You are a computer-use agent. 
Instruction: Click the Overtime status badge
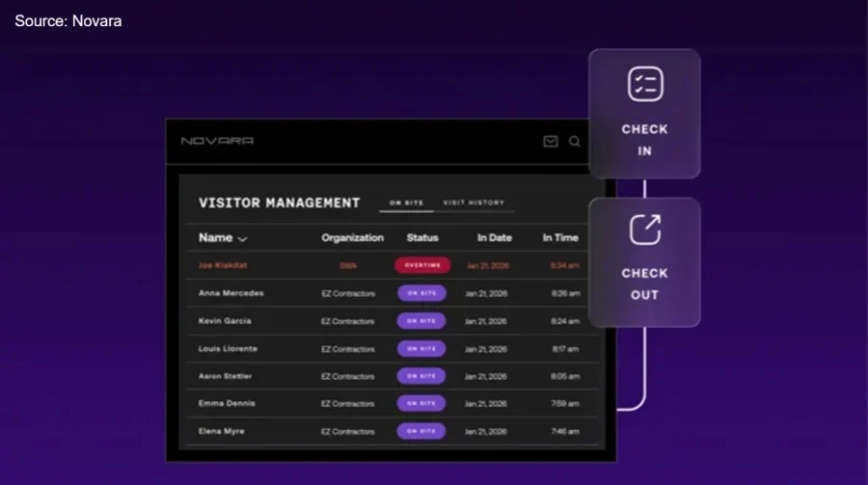[422, 265]
